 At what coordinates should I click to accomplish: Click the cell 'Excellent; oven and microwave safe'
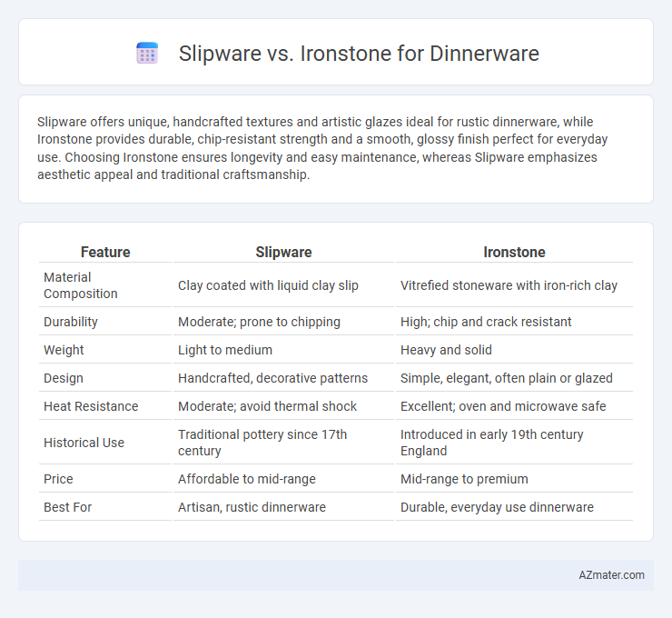[x=503, y=406]
